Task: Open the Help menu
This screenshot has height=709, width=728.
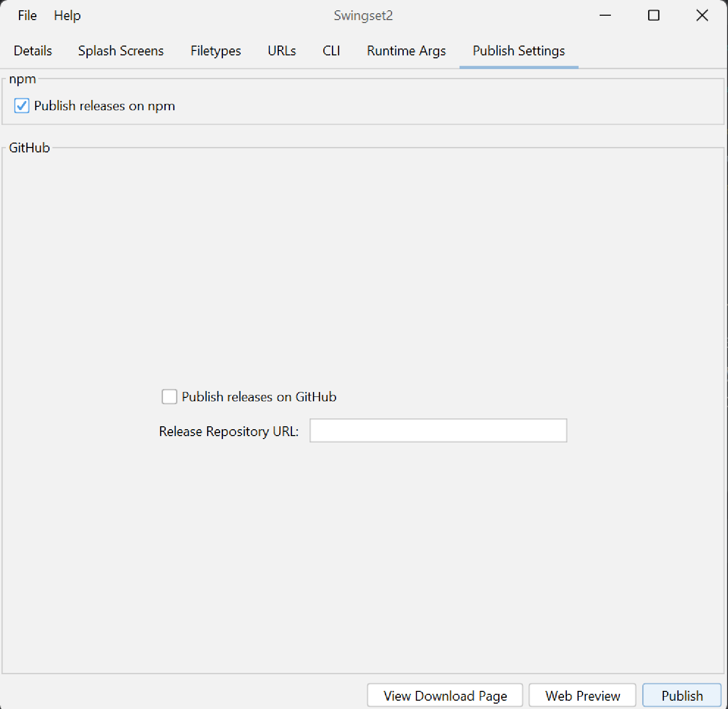Action: [67, 15]
